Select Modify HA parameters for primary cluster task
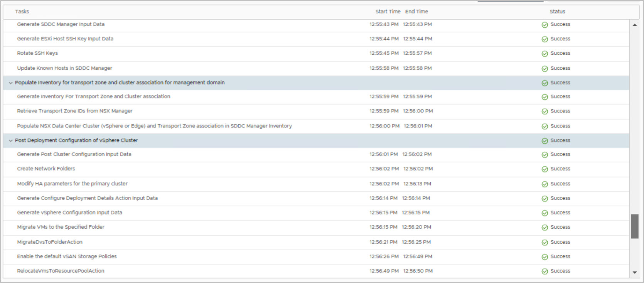 pyautogui.click(x=72, y=184)
